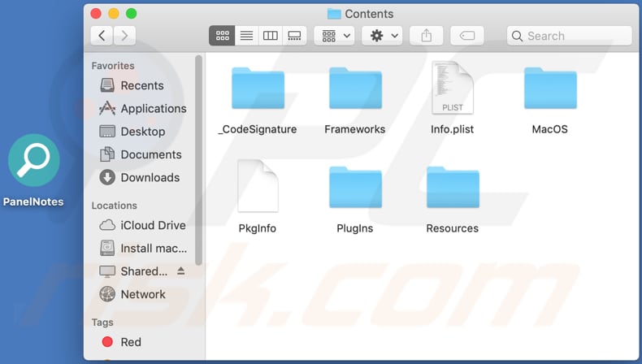Open the group-by arrangement dropdown
Viewport: 642px width, 364px height.
coord(334,36)
